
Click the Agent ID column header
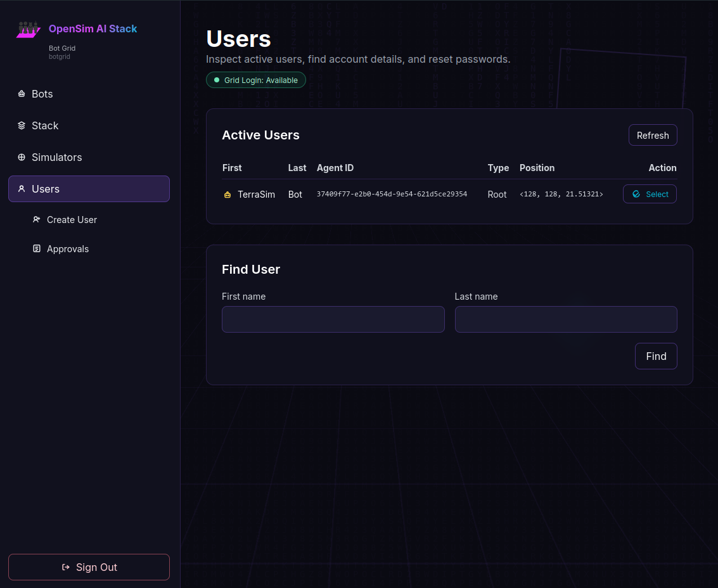pyautogui.click(x=335, y=168)
